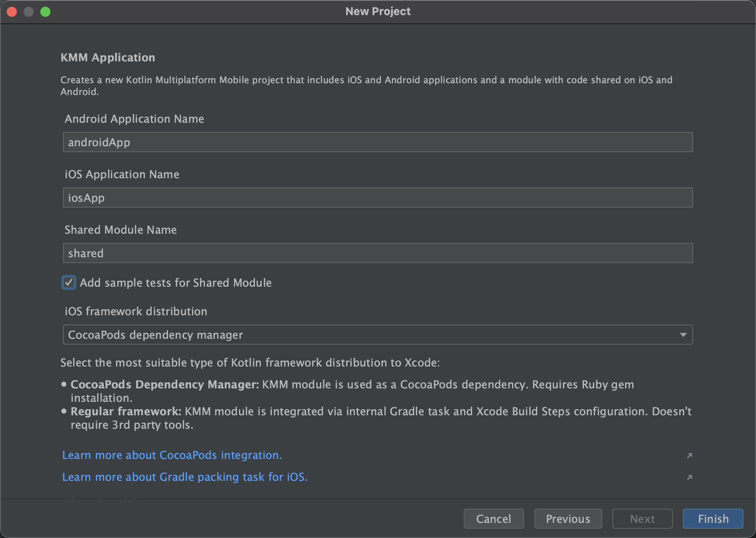The height and width of the screenshot is (538, 756).
Task: Click the green zoom window button
Action: (x=45, y=12)
